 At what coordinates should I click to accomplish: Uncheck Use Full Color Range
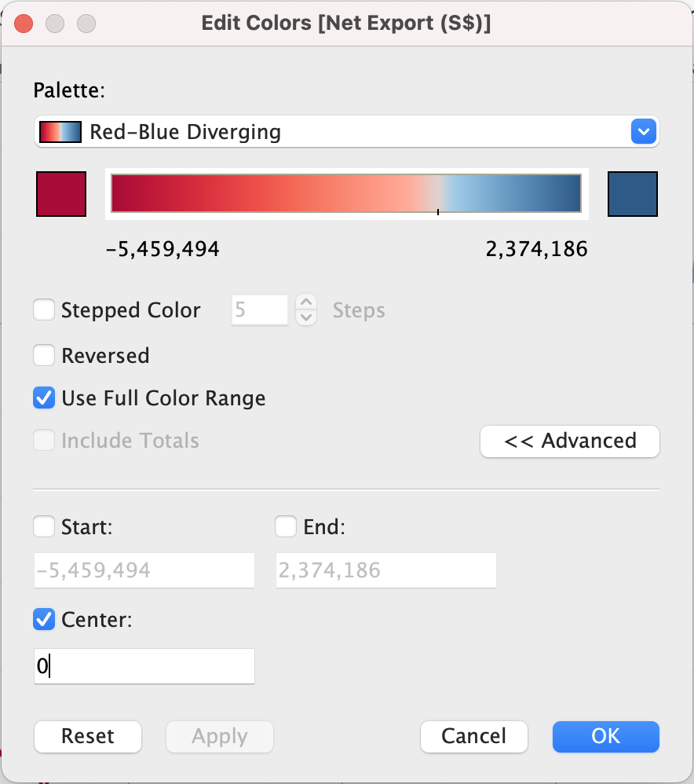click(44, 398)
